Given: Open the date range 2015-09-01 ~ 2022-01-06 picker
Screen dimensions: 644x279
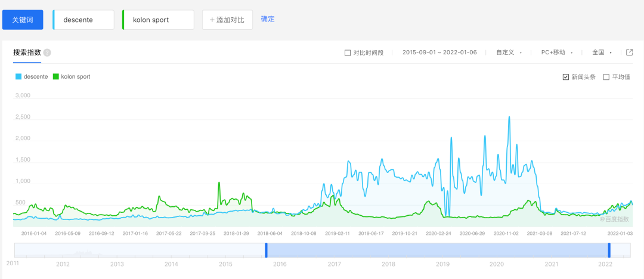Looking at the screenshot, I should pyautogui.click(x=439, y=52).
